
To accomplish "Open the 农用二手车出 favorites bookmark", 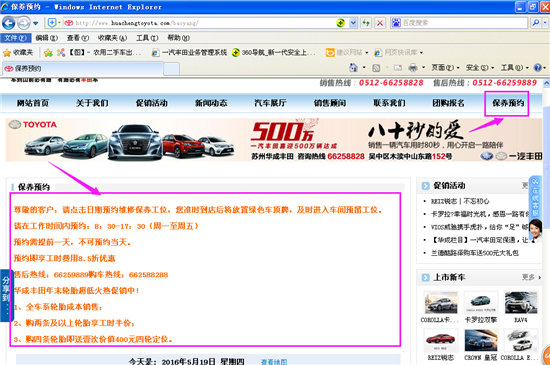I will click(99, 53).
